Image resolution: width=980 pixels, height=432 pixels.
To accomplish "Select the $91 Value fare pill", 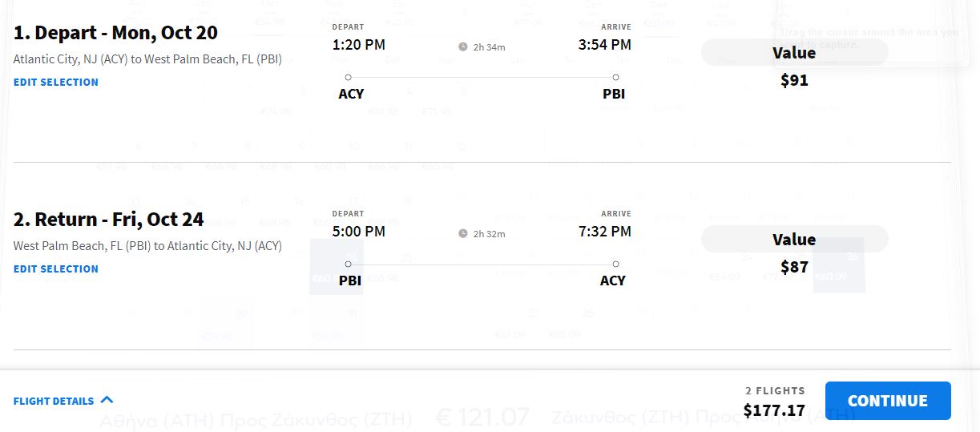I will click(x=794, y=53).
